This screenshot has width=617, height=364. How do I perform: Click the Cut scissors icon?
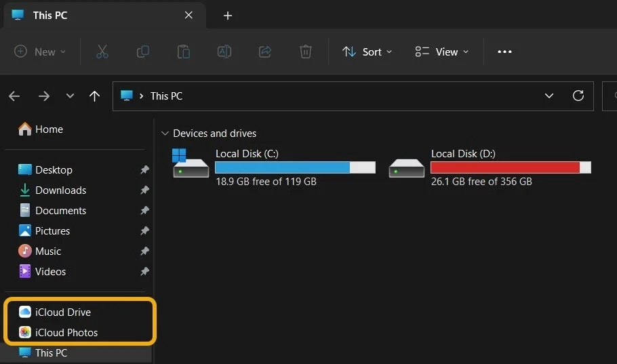(102, 52)
